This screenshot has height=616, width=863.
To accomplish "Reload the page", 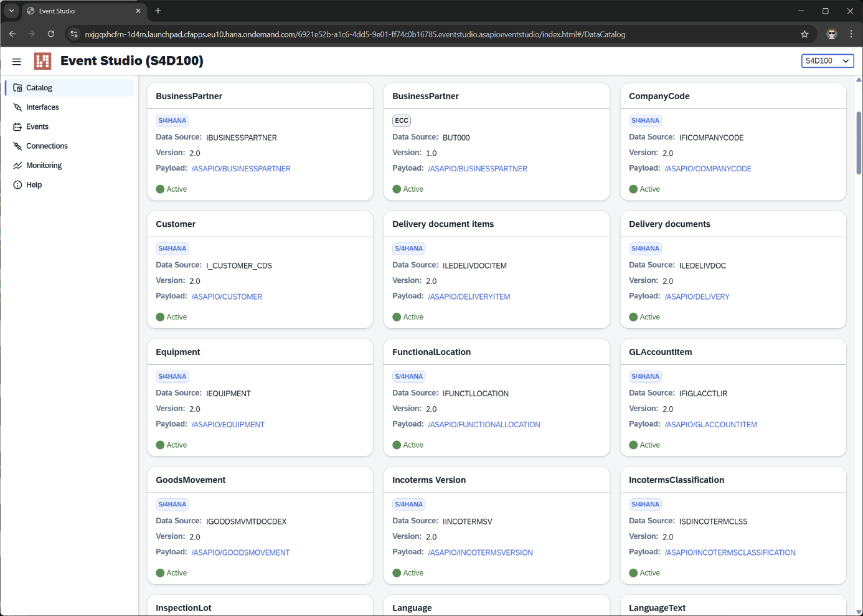I will (x=51, y=34).
